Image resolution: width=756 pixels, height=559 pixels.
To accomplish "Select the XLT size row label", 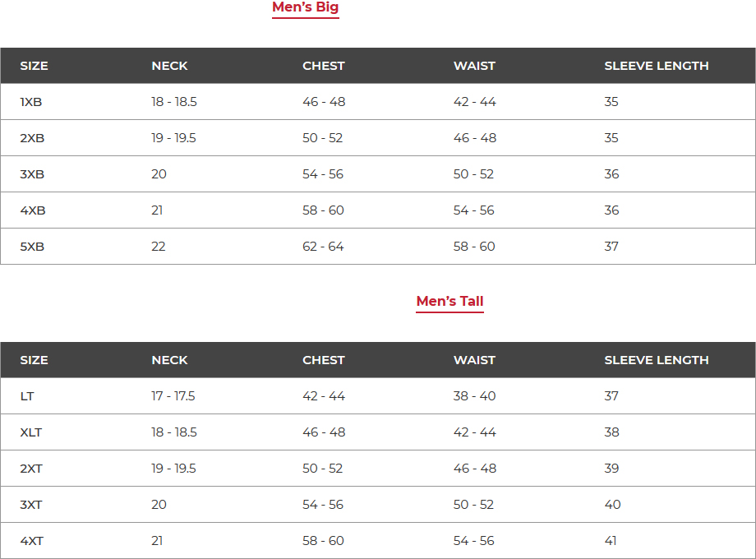I will [x=31, y=432].
